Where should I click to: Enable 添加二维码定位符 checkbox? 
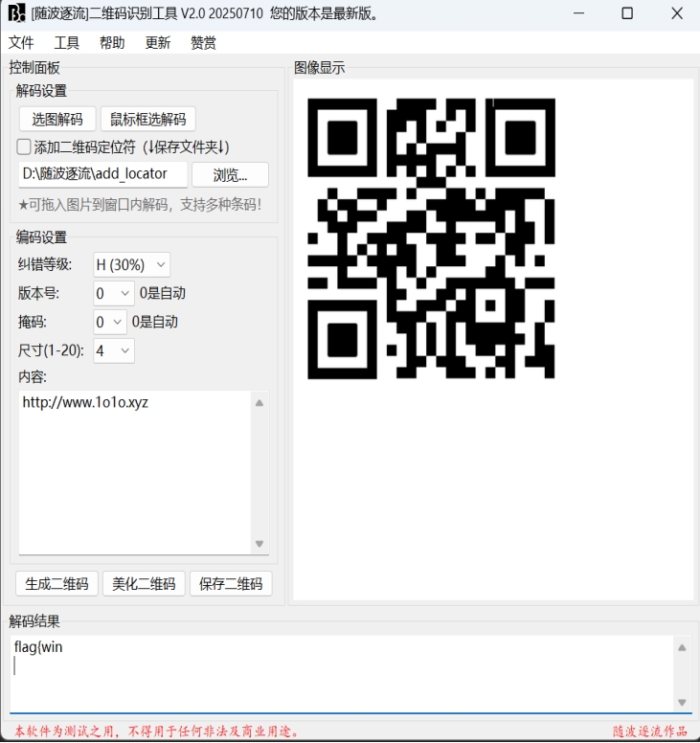tap(24, 146)
